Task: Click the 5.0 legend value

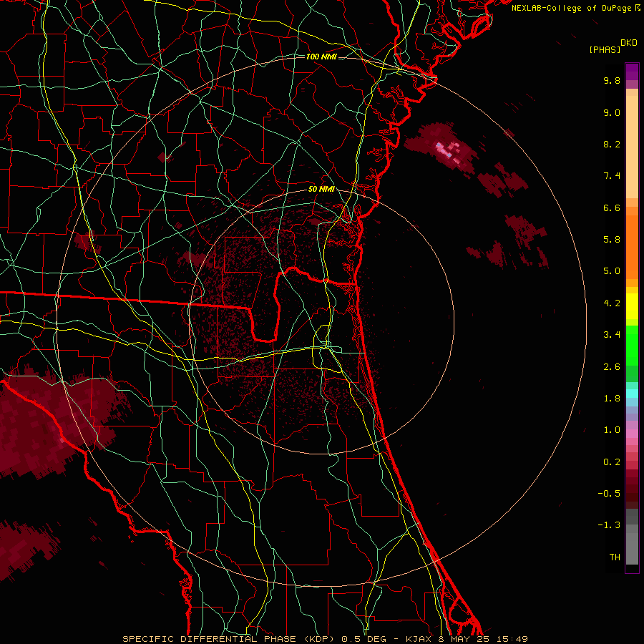Action: click(612, 271)
